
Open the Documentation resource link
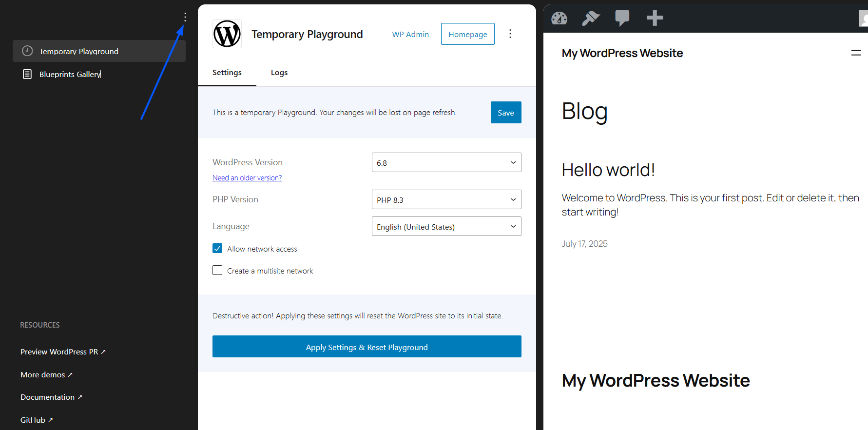(51, 397)
